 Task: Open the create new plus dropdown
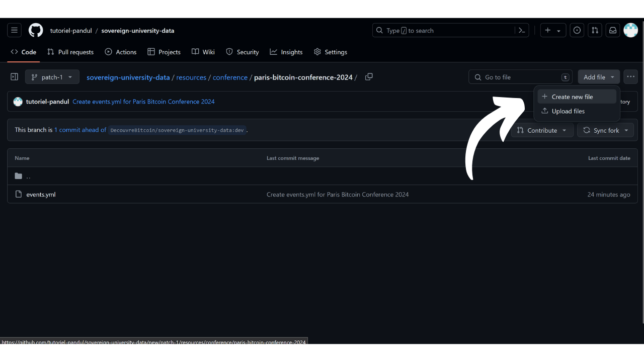click(552, 31)
